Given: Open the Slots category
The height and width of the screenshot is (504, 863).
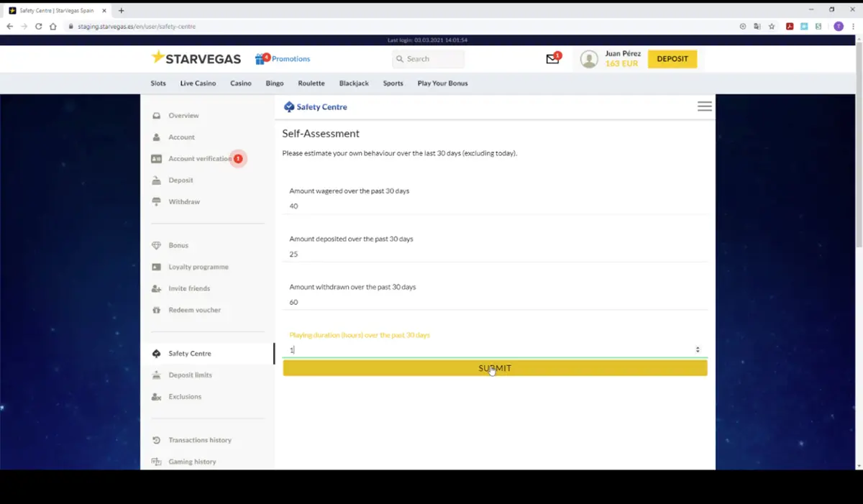Looking at the screenshot, I should pyautogui.click(x=158, y=83).
